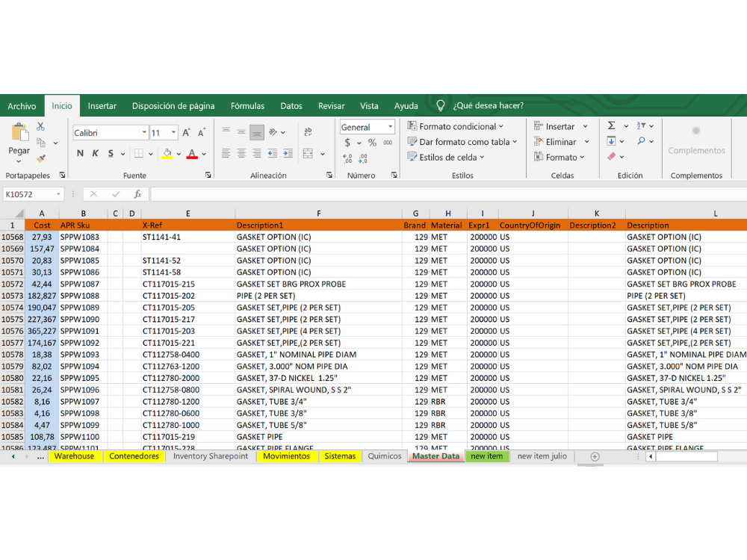The height and width of the screenshot is (560, 747).
Task: Open Formato condicional menu
Action: coord(456,126)
